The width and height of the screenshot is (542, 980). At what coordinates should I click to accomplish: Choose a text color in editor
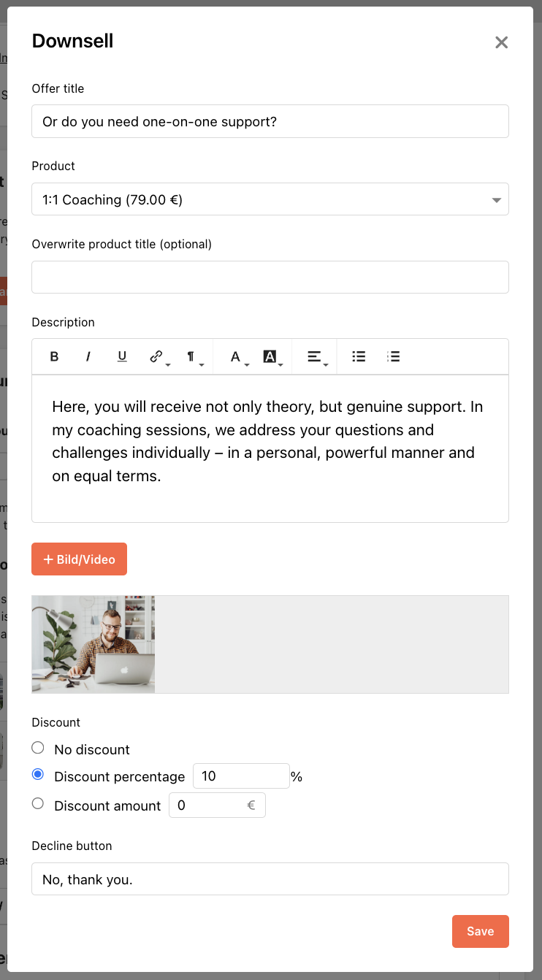pyautogui.click(x=238, y=356)
